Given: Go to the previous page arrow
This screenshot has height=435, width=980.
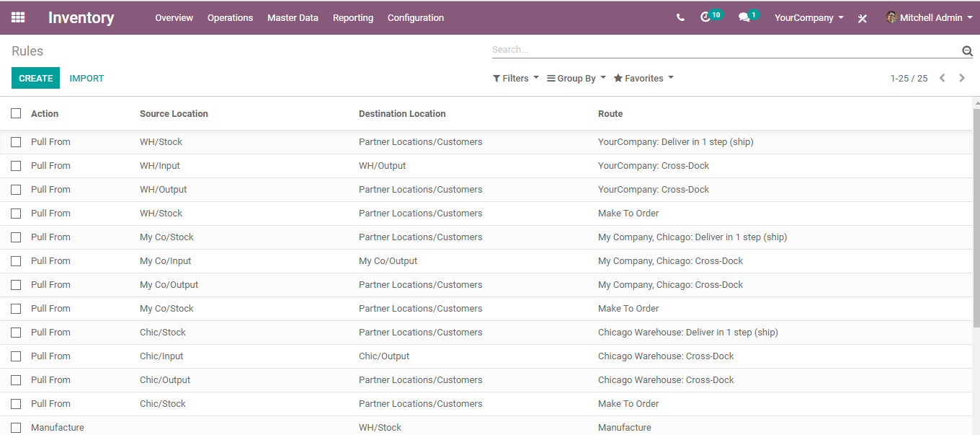Looking at the screenshot, I should pos(942,78).
